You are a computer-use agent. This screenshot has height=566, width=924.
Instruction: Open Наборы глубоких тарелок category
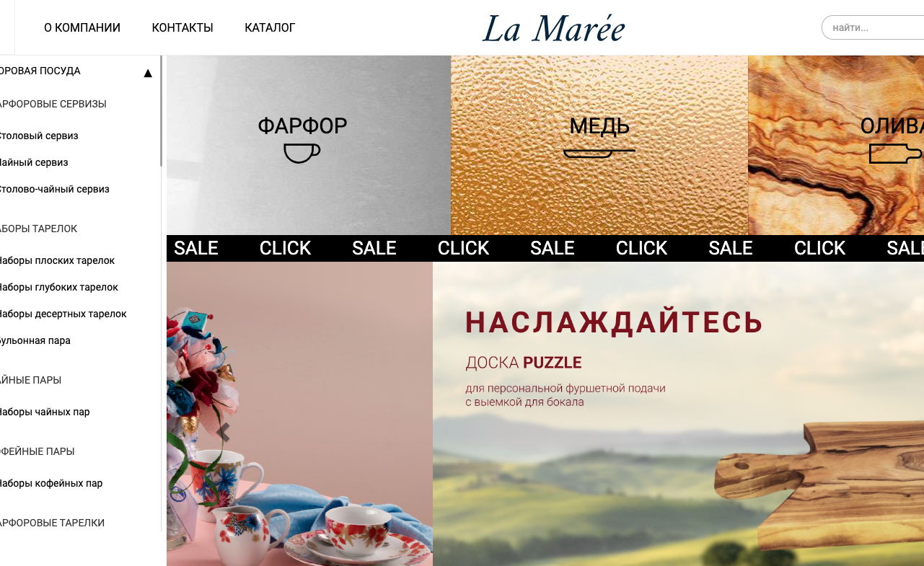click(x=58, y=287)
